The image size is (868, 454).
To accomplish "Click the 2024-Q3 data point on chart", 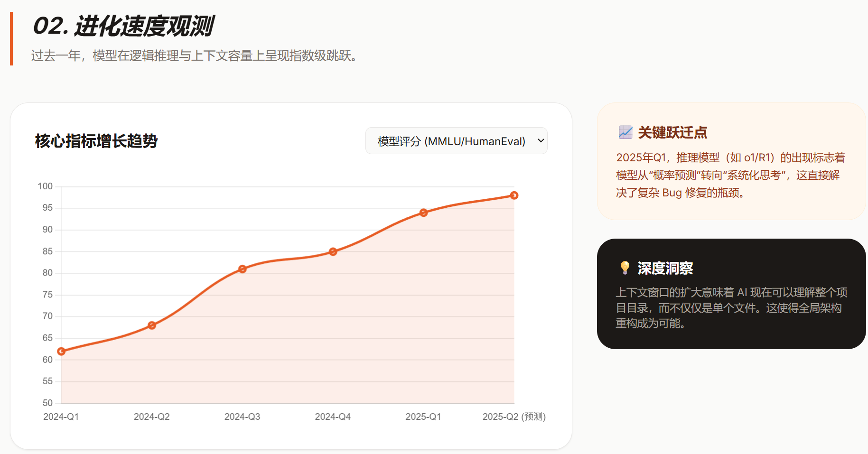I will point(243,269).
